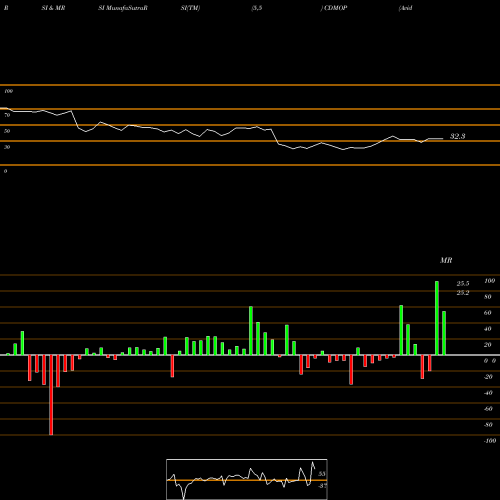Click the longest red bar in MR histogram
Image resolution: width=500 pixels, height=500 pixels.
51,395
